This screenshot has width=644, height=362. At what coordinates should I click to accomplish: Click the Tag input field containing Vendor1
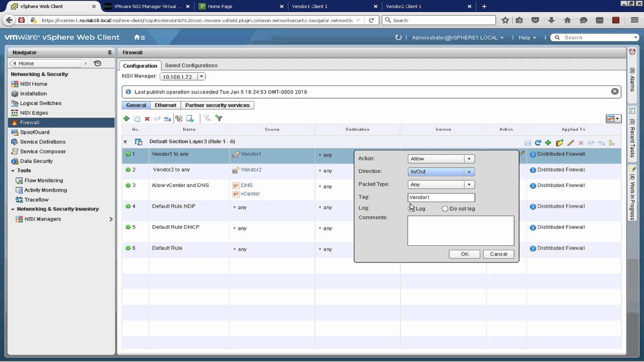(x=441, y=198)
